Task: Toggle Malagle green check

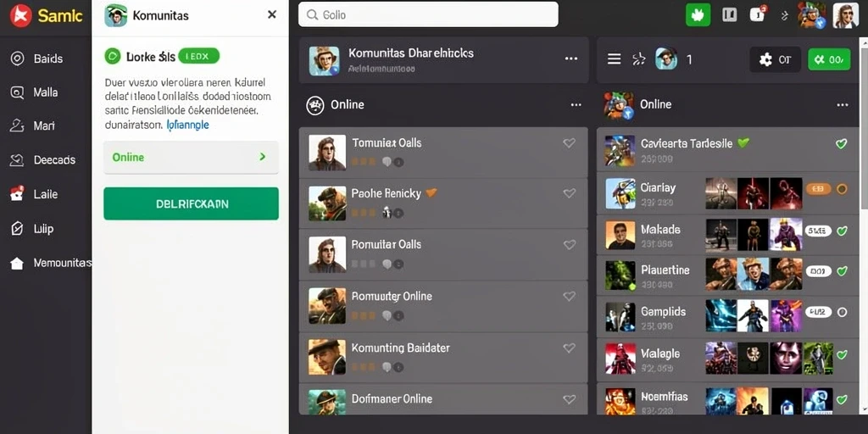Action: [x=842, y=354]
